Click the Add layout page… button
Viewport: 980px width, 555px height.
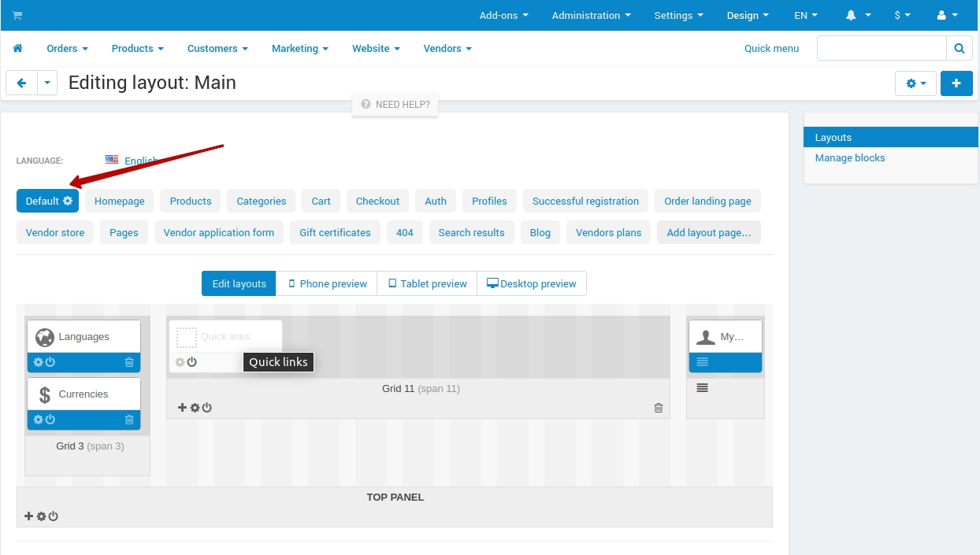[x=709, y=232]
